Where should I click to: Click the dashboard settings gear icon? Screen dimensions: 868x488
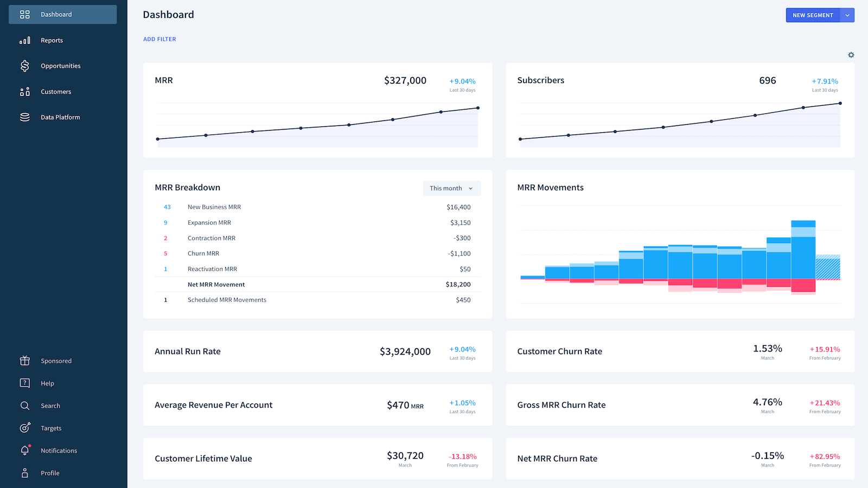point(851,55)
